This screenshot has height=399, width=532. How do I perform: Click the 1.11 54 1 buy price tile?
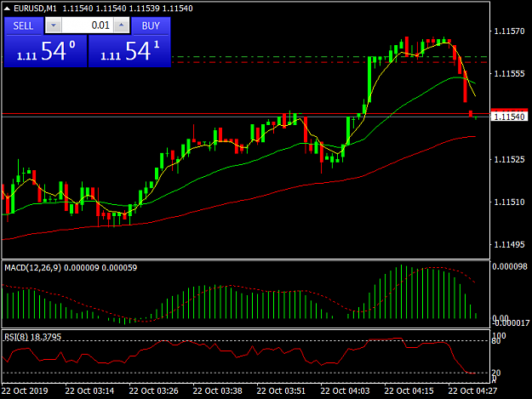(129, 51)
